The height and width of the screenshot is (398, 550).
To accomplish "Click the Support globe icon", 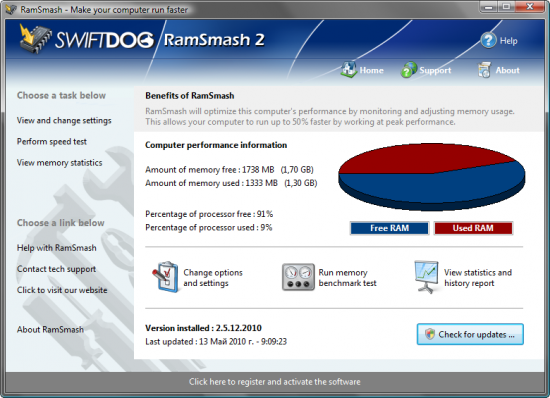I will pos(409,69).
